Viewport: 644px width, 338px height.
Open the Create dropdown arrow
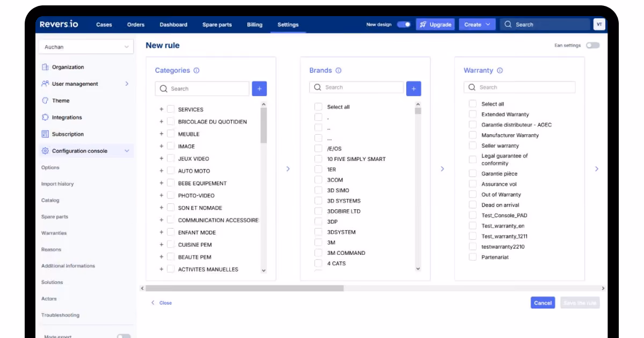tap(487, 25)
